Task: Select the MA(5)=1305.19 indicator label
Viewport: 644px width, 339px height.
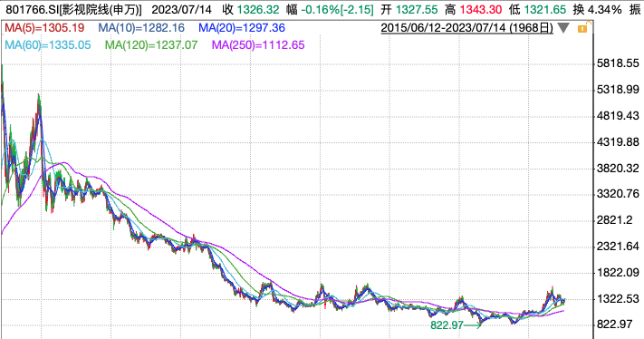Action: tap(44, 28)
